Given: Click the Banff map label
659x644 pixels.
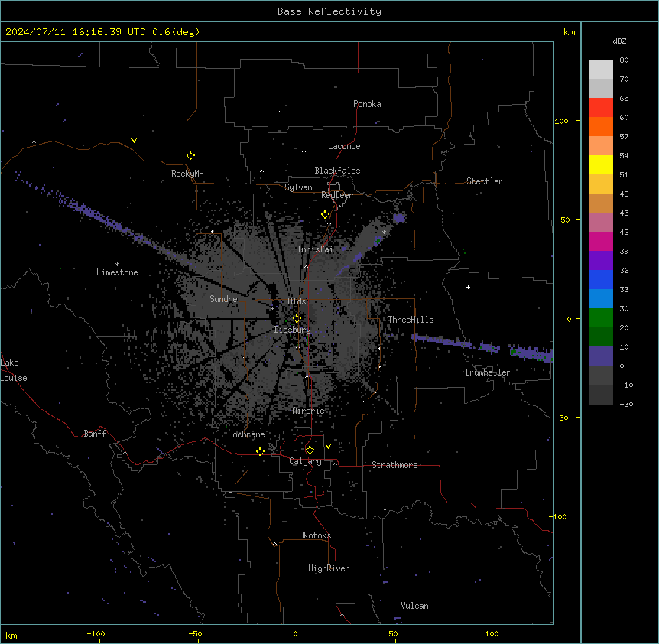Looking at the screenshot, I should pyautogui.click(x=95, y=434).
